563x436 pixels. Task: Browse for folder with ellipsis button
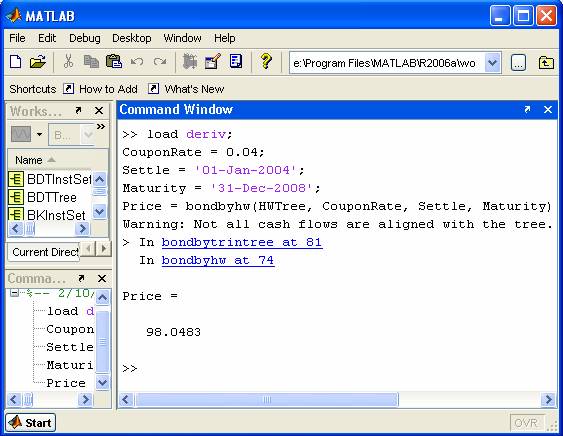[x=518, y=63]
